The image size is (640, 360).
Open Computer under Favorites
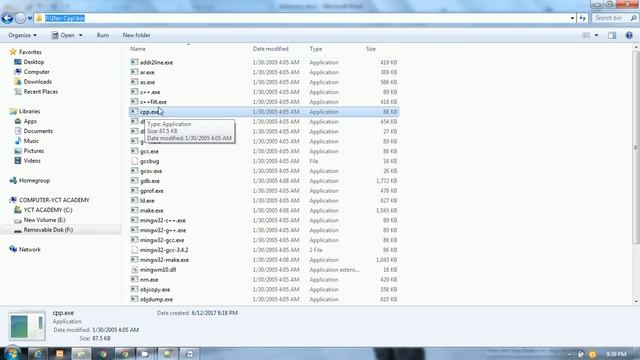click(x=36, y=72)
